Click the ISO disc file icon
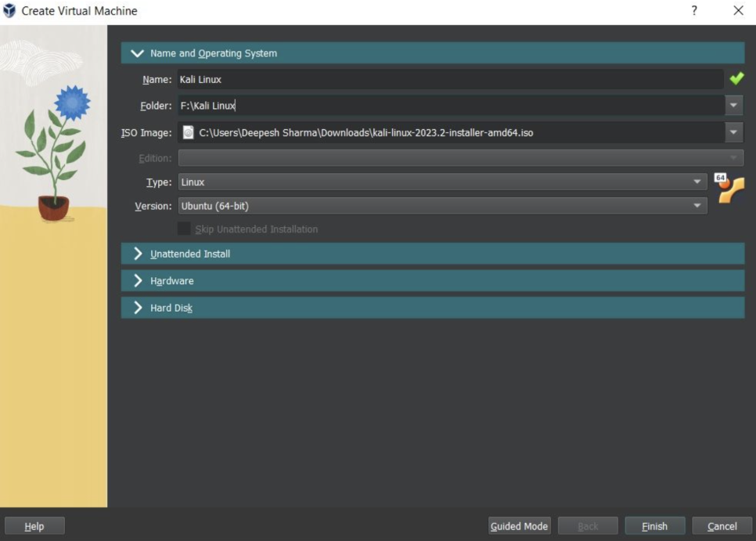This screenshot has width=756, height=541. click(x=189, y=132)
